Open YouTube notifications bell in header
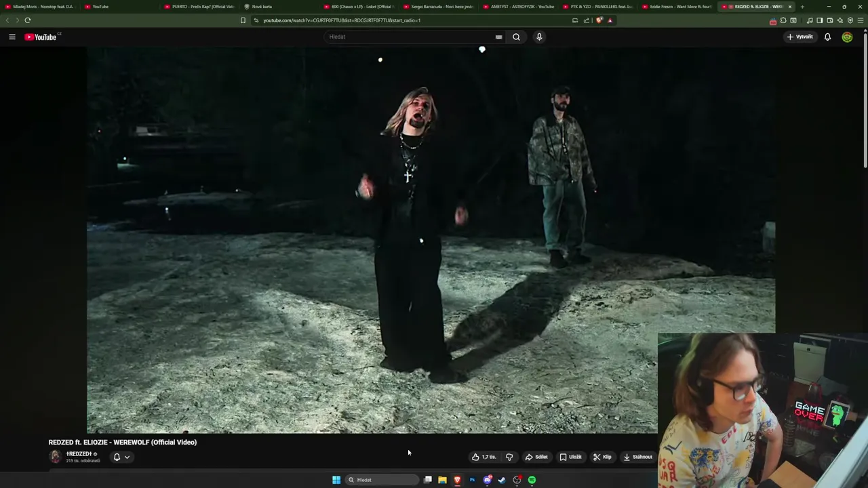This screenshot has width=868, height=488. tap(827, 37)
